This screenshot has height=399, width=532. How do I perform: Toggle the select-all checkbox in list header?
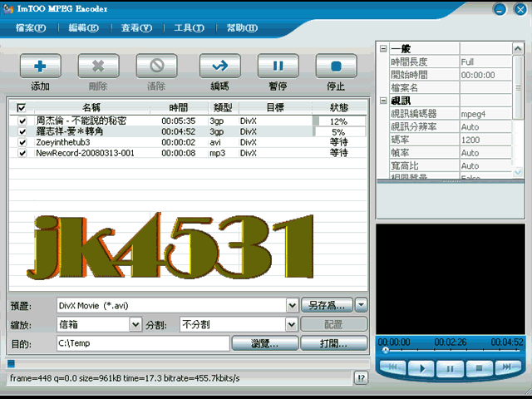(22, 107)
